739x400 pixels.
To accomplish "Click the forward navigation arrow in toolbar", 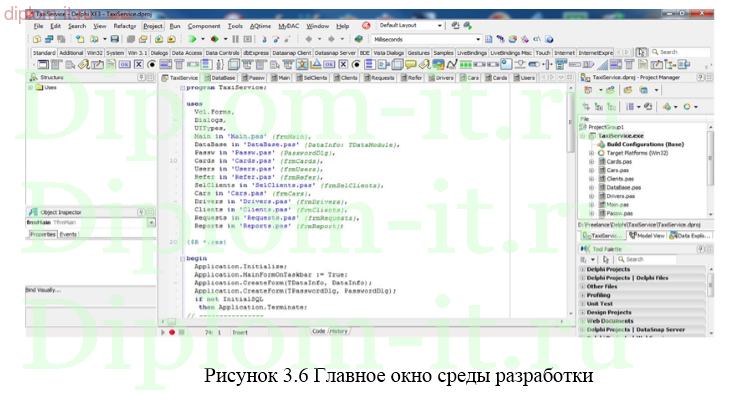I will click(x=331, y=39).
